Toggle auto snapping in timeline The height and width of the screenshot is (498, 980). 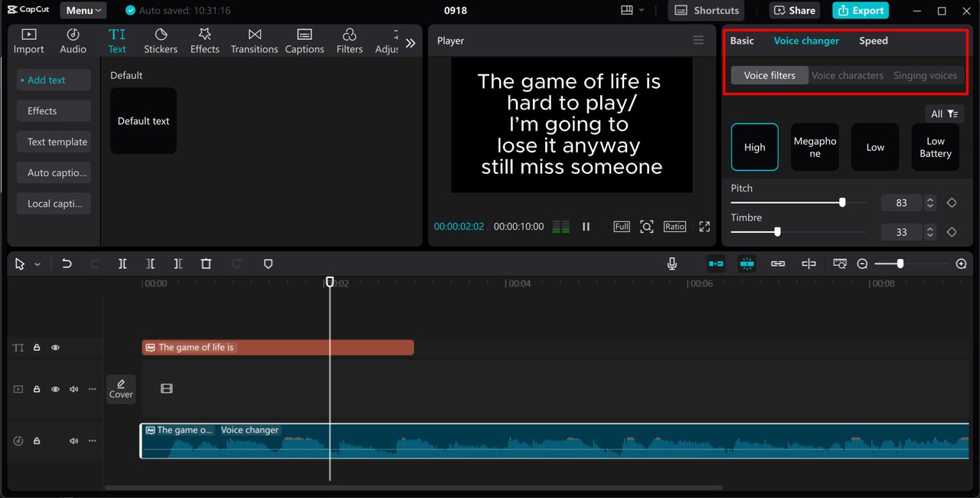click(x=747, y=264)
